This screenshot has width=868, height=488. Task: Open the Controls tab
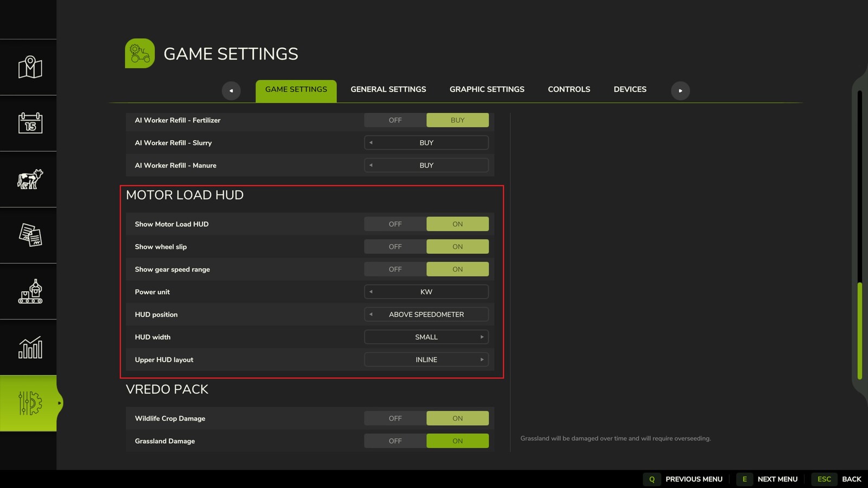569,89
